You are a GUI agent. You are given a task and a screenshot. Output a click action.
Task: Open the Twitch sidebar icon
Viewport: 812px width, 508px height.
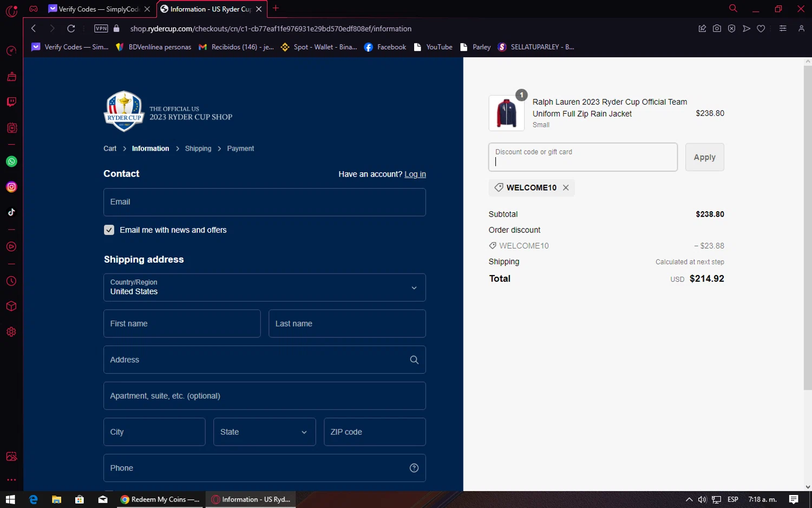point(11,102)
